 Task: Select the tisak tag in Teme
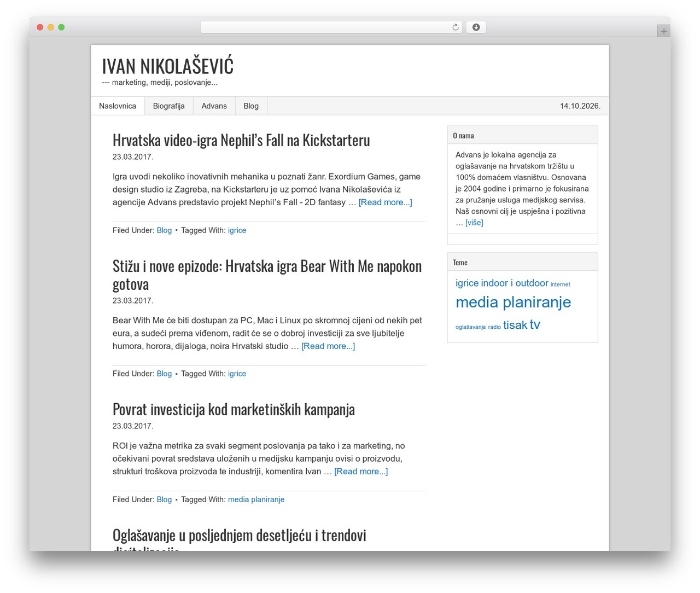[515, 325]
